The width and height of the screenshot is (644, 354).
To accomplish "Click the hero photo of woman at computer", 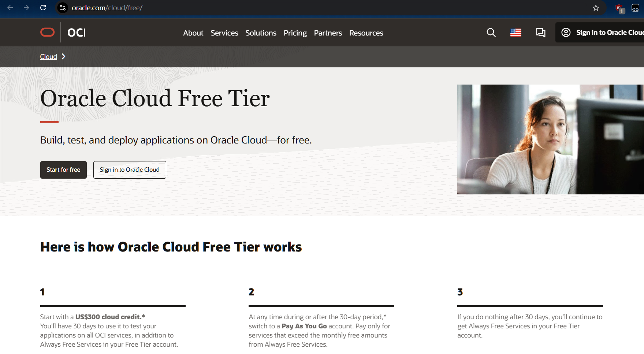I will pos(550,139).
